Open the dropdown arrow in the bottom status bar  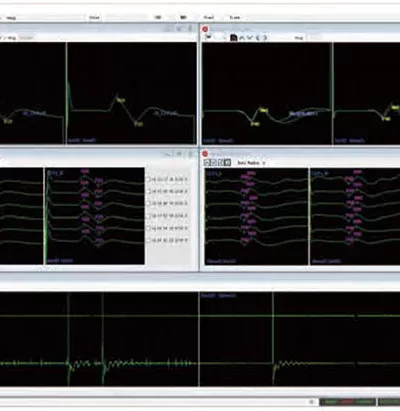click(312, 402)
